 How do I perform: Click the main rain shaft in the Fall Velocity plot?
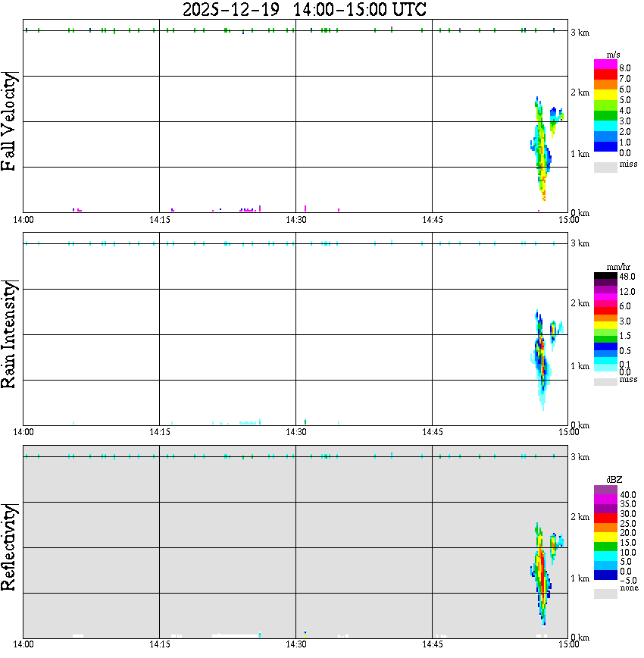pyautogui.click(x=541, y=149)
